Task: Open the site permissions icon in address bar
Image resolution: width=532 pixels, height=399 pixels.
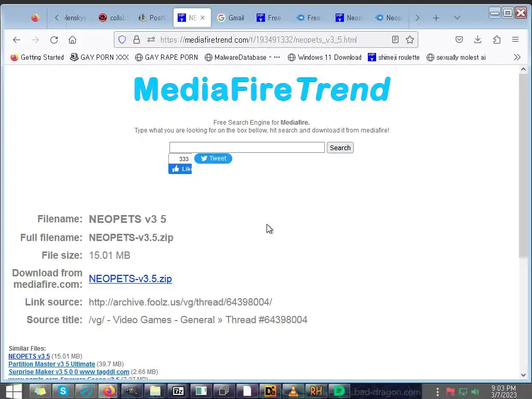Action: click(x=151, y=39)
